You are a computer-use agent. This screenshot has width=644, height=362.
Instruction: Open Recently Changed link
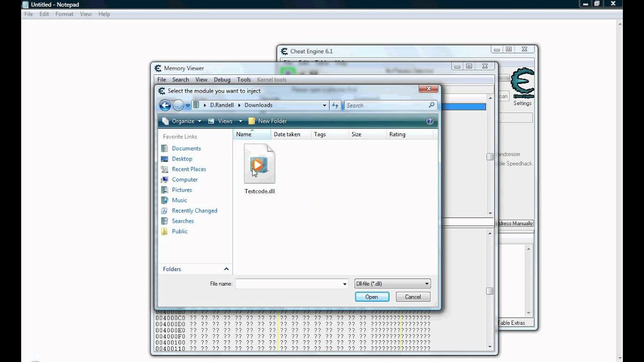click(x=194, y=211)
